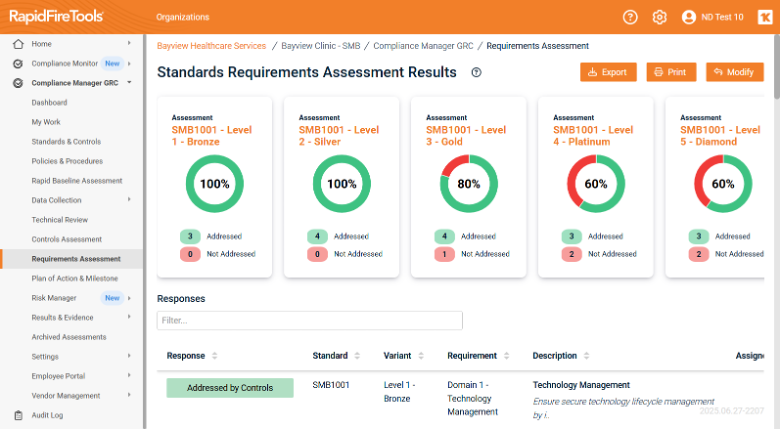Click the Level 1 Bronze 100% donut chart
Viewport: 780px width, 430px height.
coord(214,184)
